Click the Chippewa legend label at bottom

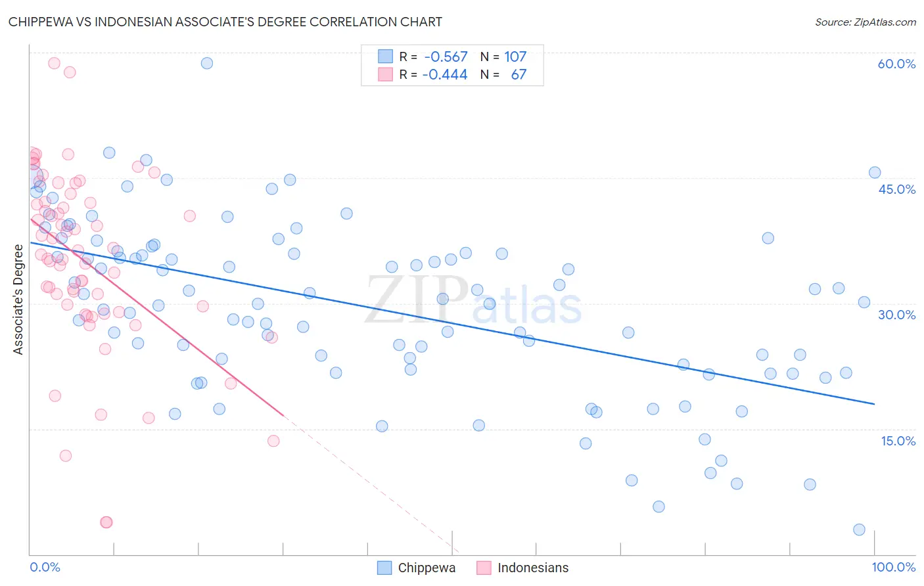(427, 568)
